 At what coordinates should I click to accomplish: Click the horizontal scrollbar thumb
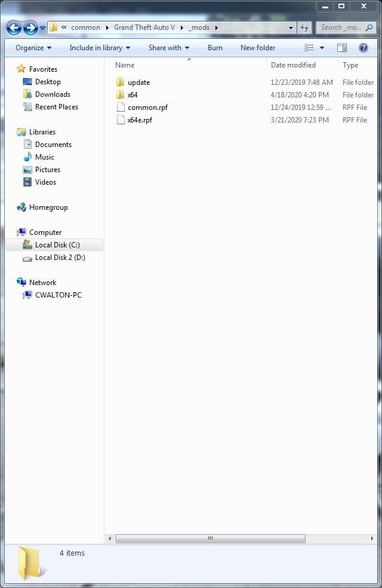point(211,538)
